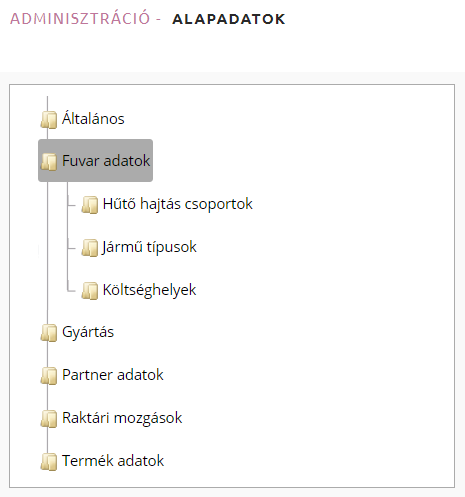Open the Jármű típusok entry
Viewport: 465px width, 497px height.
[x=149, y=247]
